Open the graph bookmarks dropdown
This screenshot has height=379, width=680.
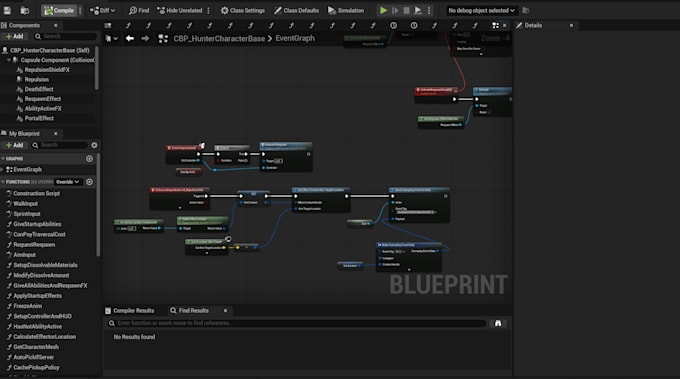111,39
